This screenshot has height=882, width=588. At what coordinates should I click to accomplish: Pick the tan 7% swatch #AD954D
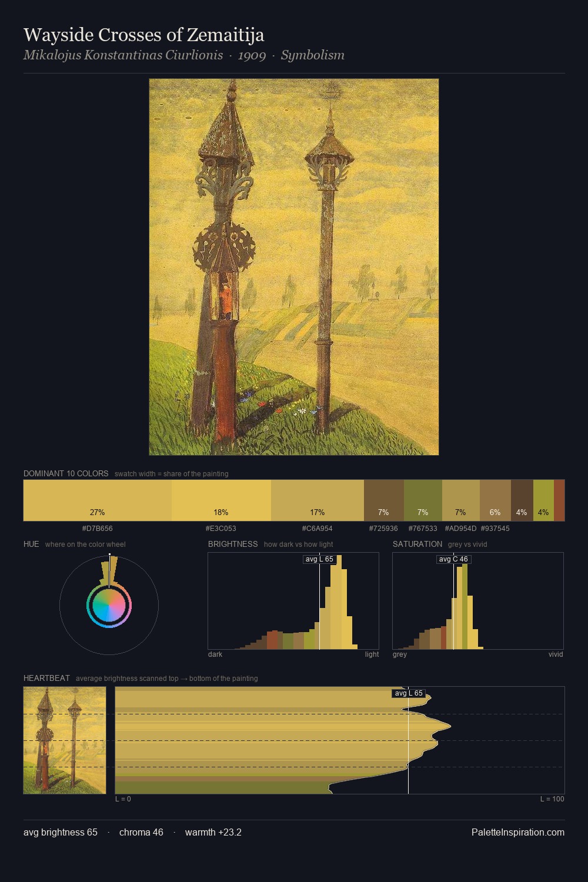(x=461, y=500)
